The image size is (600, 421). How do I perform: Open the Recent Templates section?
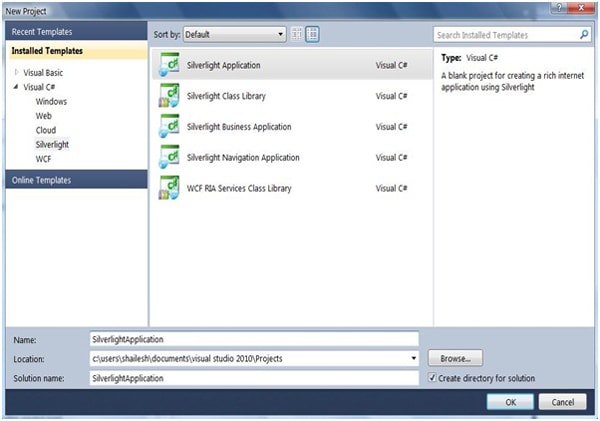coord(37,33)
